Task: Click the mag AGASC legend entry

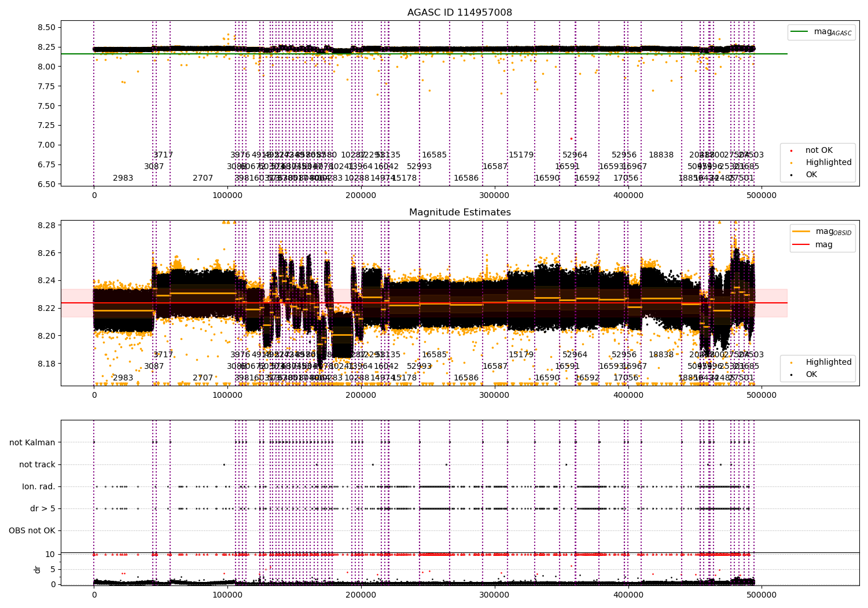Action: pyautogui.click(x=822, y=32)
